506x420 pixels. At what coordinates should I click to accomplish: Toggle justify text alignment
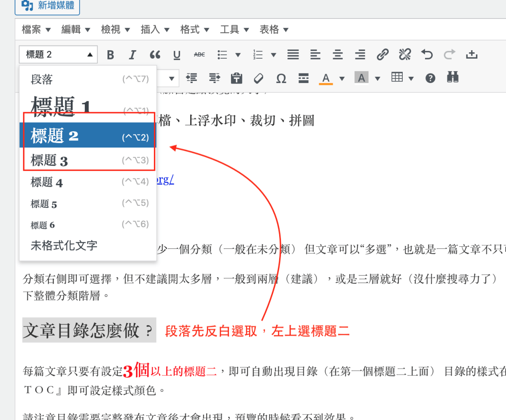click(293, 54)
